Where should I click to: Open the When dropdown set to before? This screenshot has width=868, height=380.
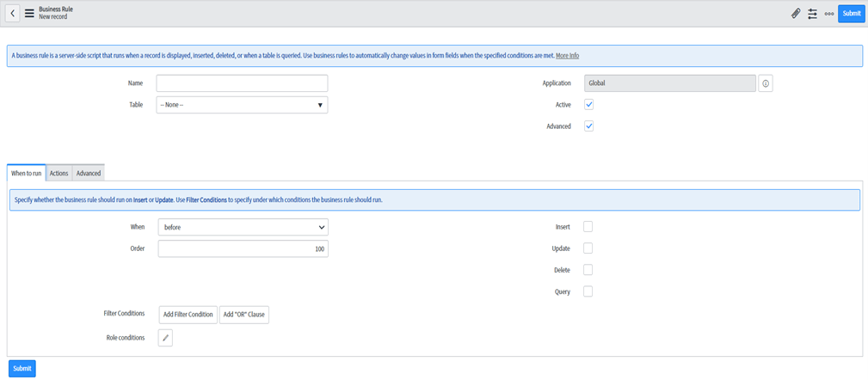tap(243, 227)
